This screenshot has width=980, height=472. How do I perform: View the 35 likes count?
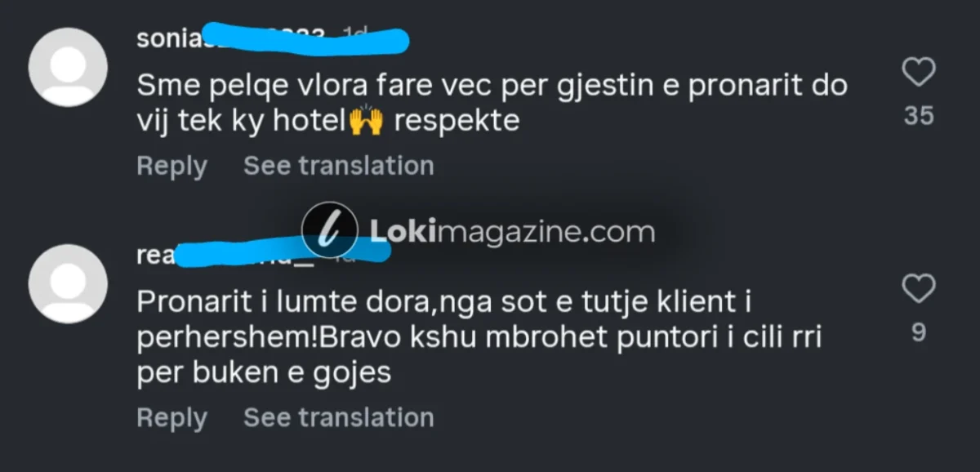tap(919, 117)
